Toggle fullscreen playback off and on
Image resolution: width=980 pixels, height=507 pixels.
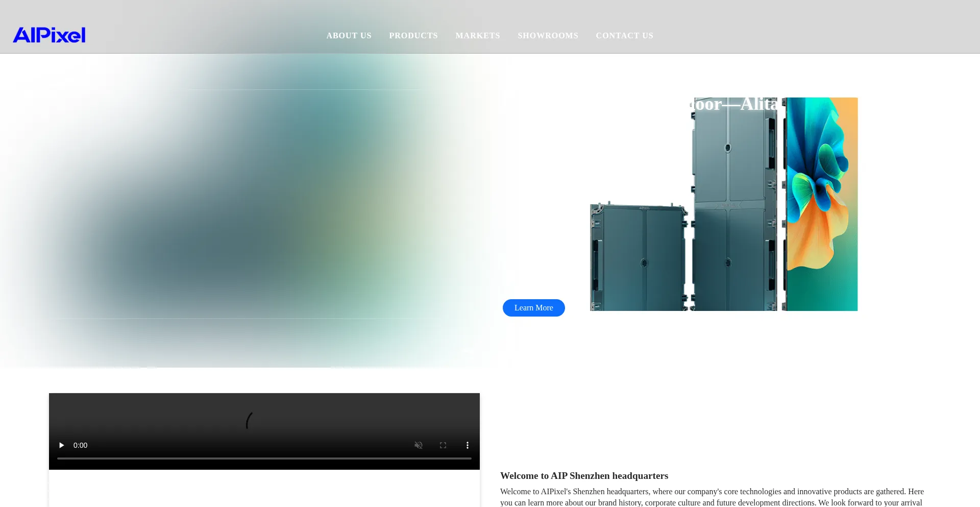tap(443, 445)
